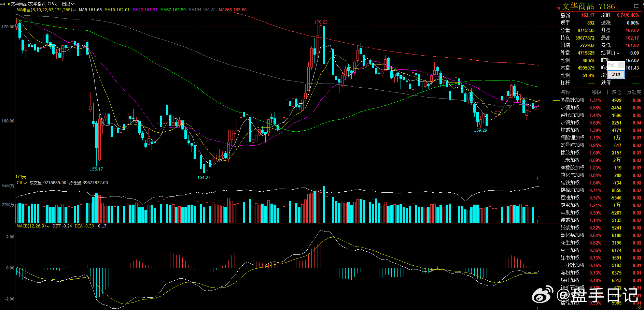The width and height of the screenshot is (644, 310).
Task: Select the 花生加权 row
Action: 601,243
